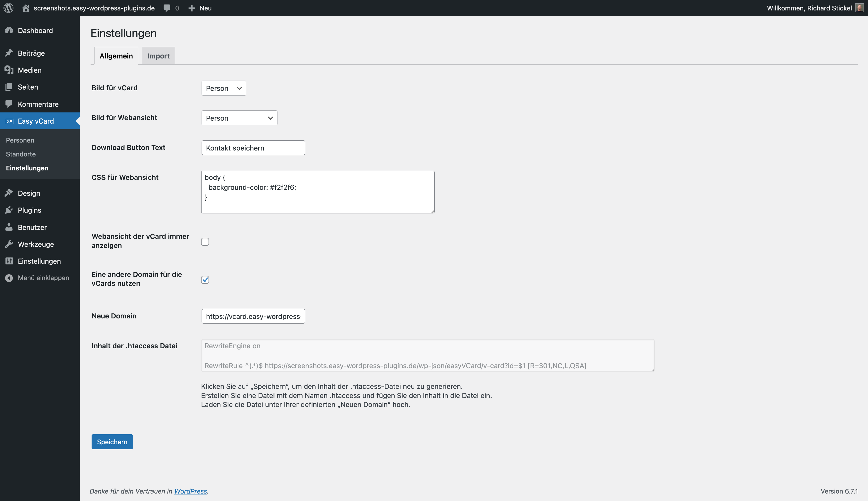Click the WordPress logo in admin bar

tap(9, 8)
